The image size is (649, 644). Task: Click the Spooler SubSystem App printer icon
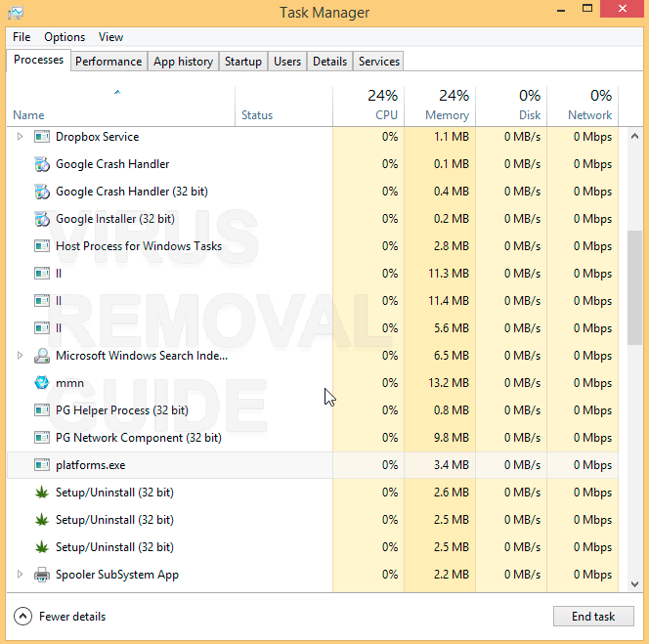[x=42, y=575]
